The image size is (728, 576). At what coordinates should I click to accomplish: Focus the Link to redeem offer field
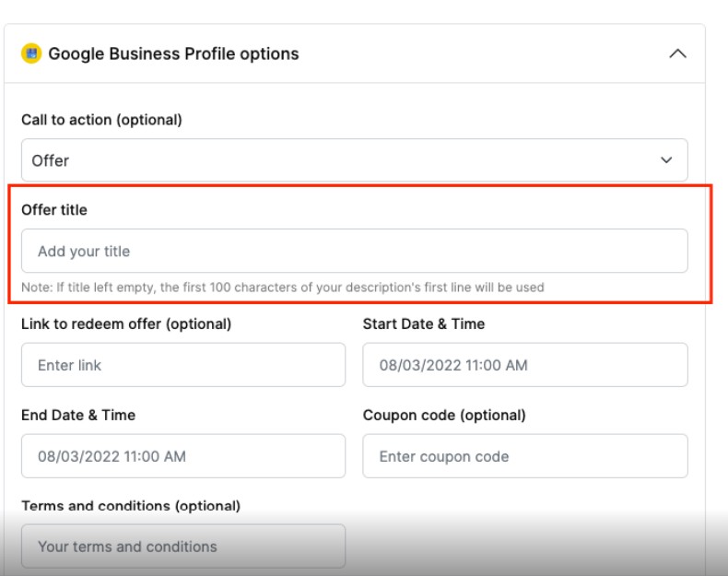tap(183, 365)
